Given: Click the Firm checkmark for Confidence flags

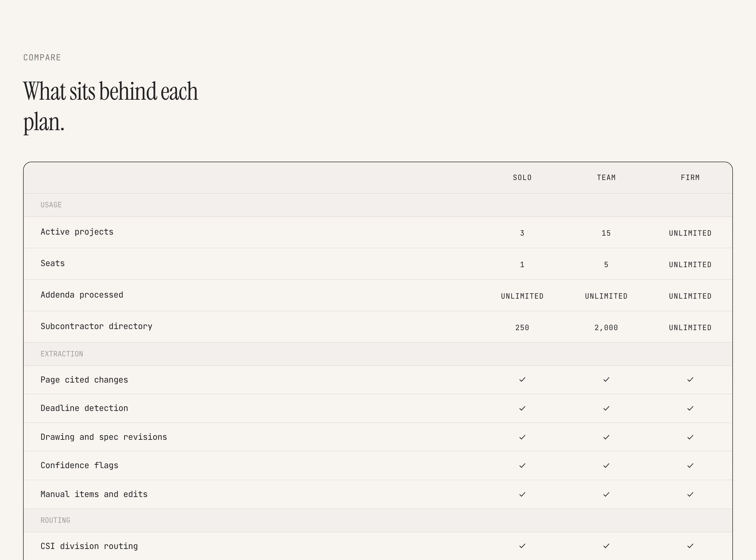Looking at the screenshot, I should pos(690,466).
